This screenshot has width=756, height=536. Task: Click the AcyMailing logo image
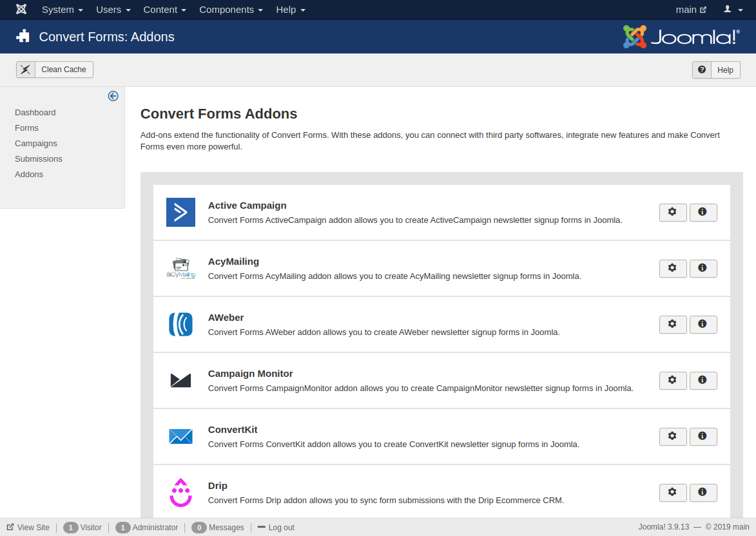[x=181, y=268]
